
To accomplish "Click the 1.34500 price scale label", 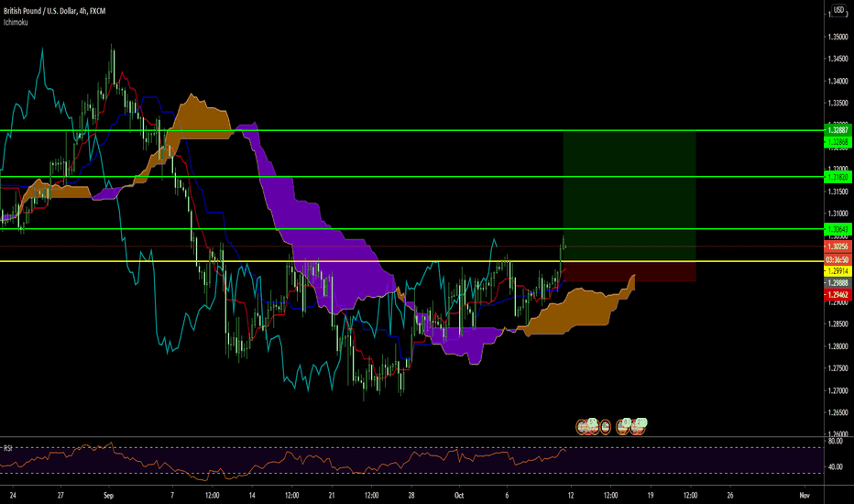I will click(x=838, y=59).
